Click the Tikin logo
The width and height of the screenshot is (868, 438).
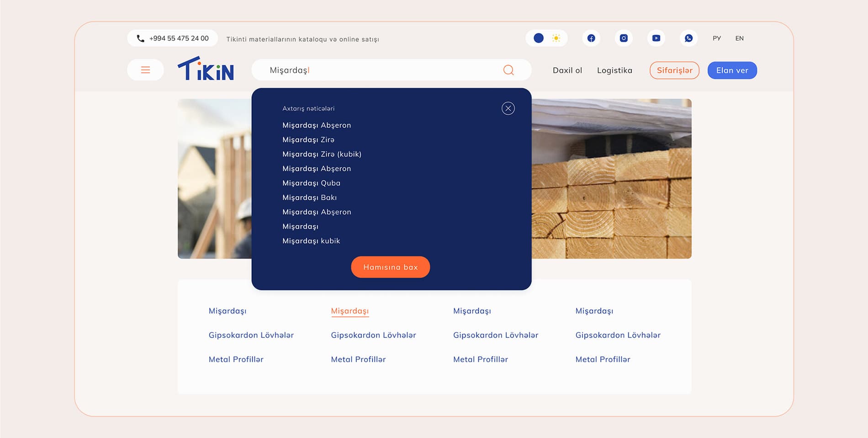coord(206,69)
